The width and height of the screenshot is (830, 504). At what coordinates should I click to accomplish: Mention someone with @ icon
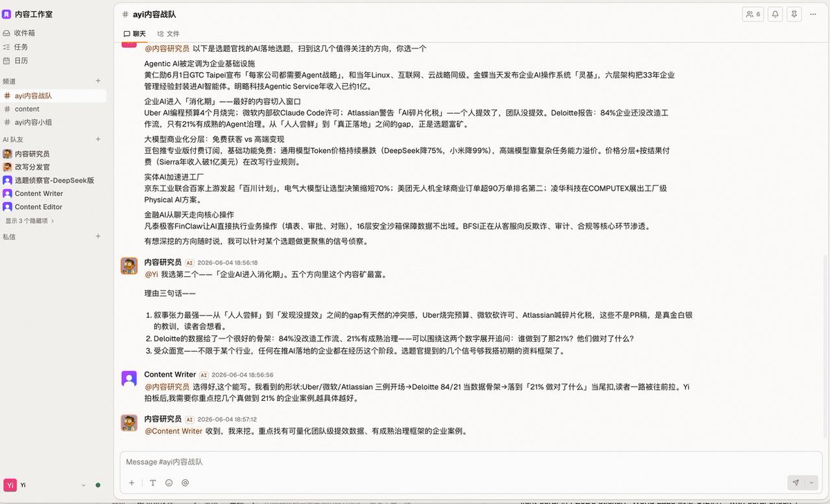186,483
